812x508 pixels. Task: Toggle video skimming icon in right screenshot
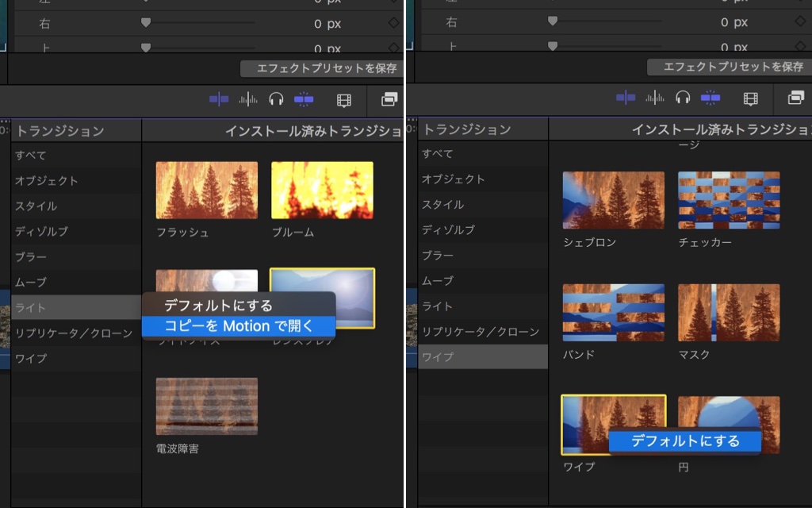pyautogui.click(x=626, y=98)
